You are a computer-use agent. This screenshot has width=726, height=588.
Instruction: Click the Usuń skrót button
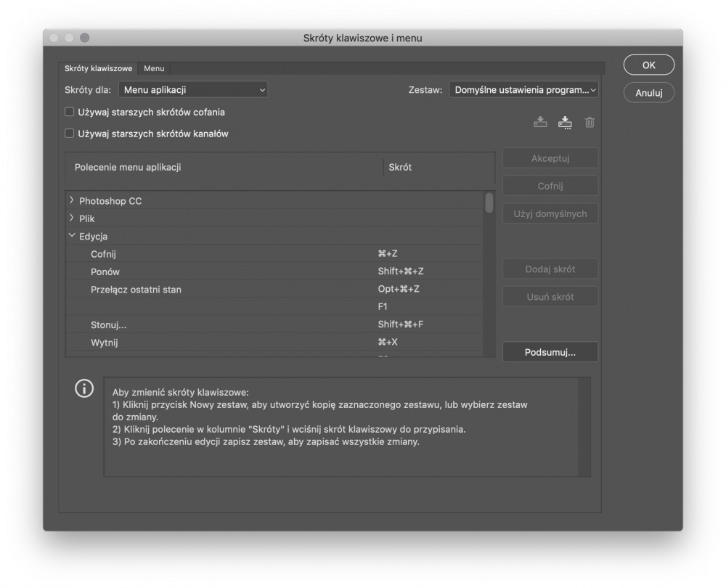click(550, 297)
